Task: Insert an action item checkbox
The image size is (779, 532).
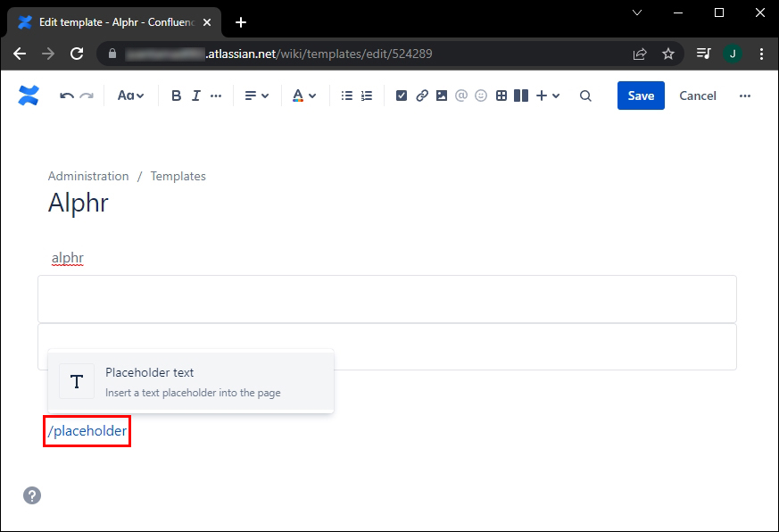Action: (x=402, y=96)
